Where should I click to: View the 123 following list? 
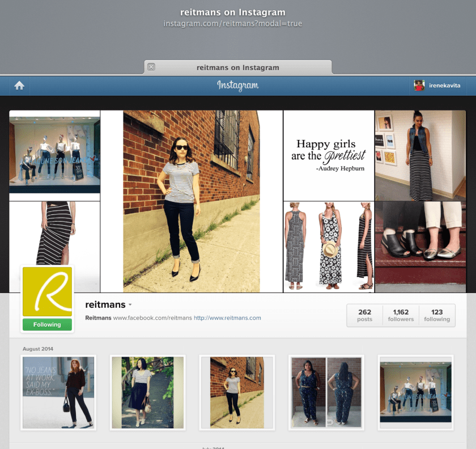click(437, 315)
